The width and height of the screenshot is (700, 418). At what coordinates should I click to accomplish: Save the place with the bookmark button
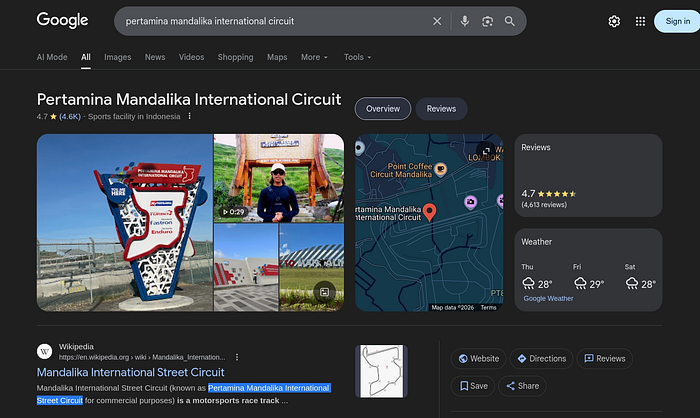tap(473, 386)
